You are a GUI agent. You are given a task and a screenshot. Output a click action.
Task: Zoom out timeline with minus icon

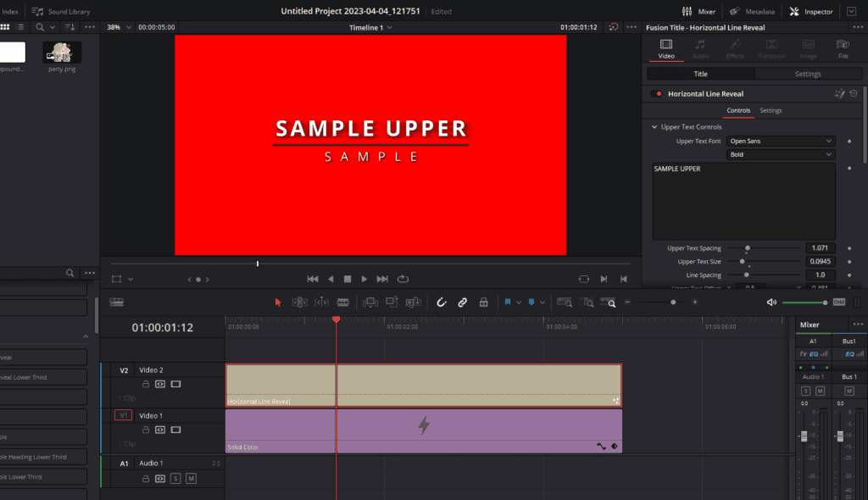(x=628, y=303)
